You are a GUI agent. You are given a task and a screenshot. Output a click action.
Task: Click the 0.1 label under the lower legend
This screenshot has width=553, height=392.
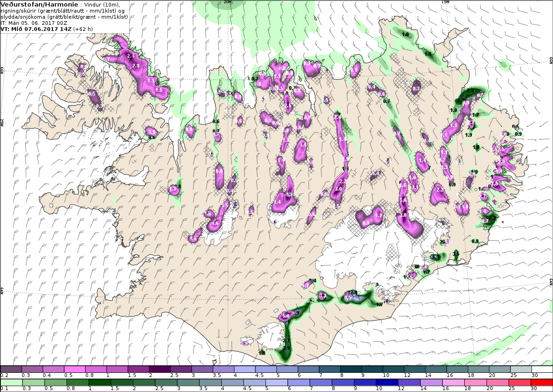(x=5, y=388)
